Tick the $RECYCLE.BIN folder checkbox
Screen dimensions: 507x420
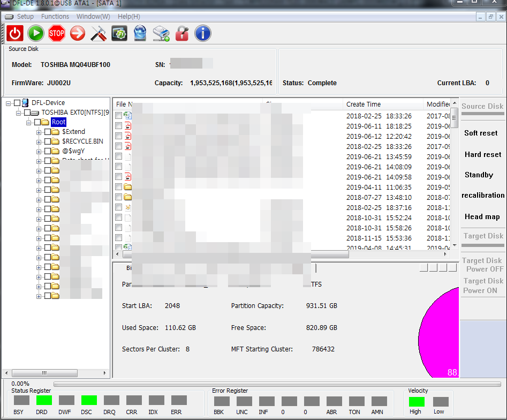point(48,141)
